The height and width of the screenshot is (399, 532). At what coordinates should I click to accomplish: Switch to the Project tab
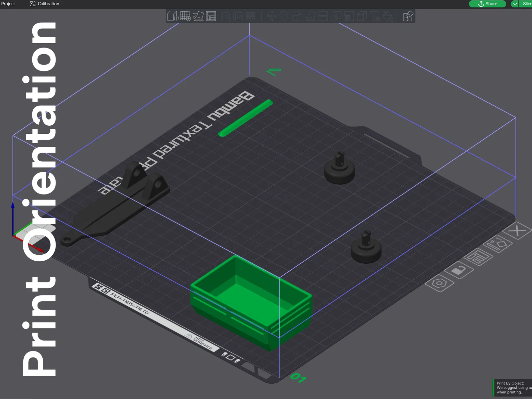pos(8,4)
